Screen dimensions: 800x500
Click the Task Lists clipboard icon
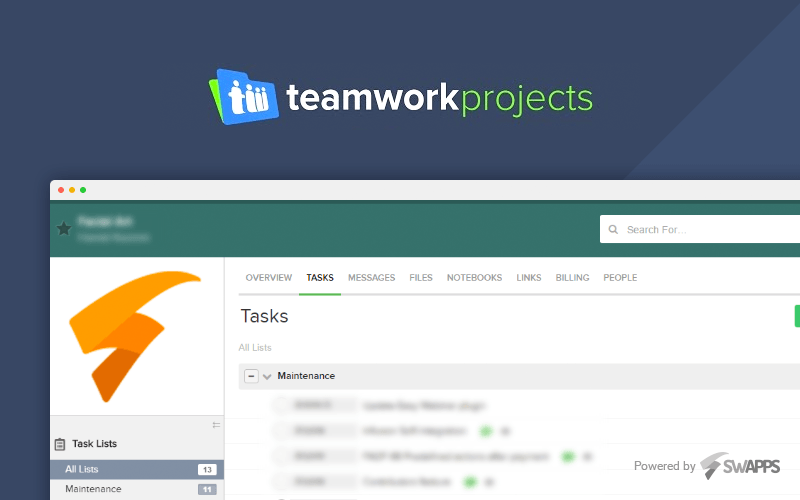pos(60,444)
